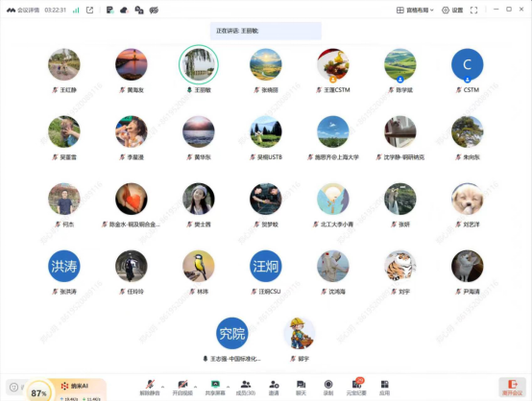Open the apps (应用) icon
Image resolution: width=532 pixels, height=401 pixels.
pos(384,388)
